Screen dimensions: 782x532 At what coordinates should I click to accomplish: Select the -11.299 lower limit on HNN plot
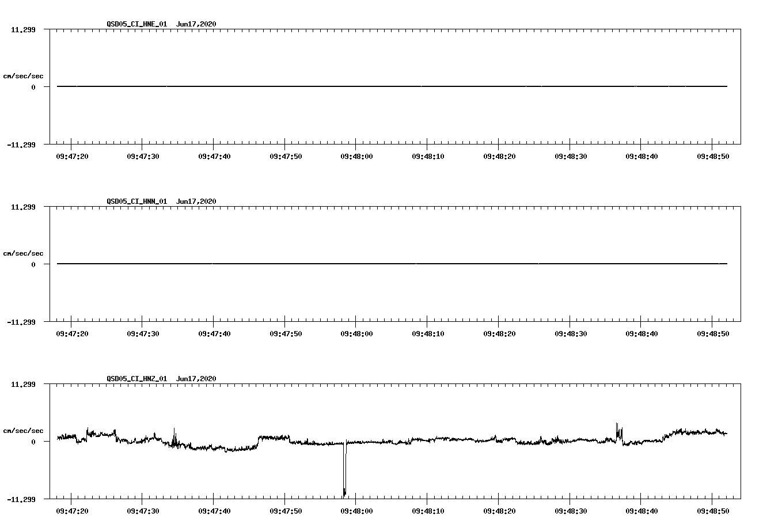[22, 322]
